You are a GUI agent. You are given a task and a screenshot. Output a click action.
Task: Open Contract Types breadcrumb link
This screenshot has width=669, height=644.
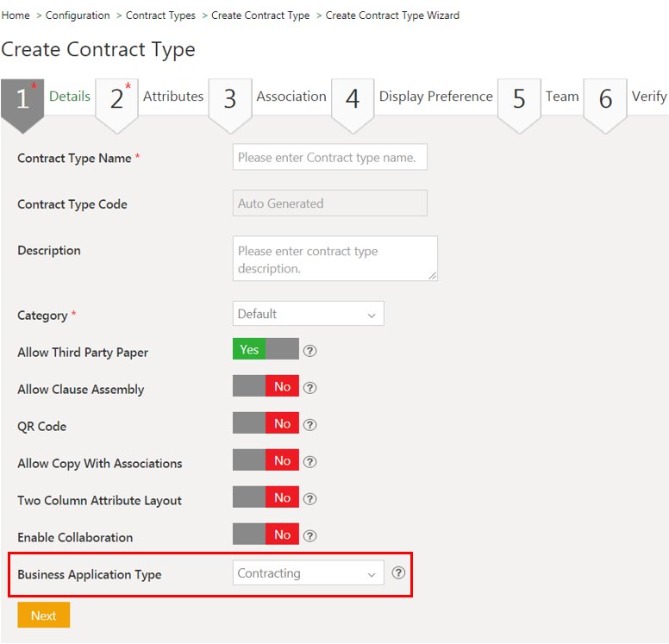click(x=160, y=16)
